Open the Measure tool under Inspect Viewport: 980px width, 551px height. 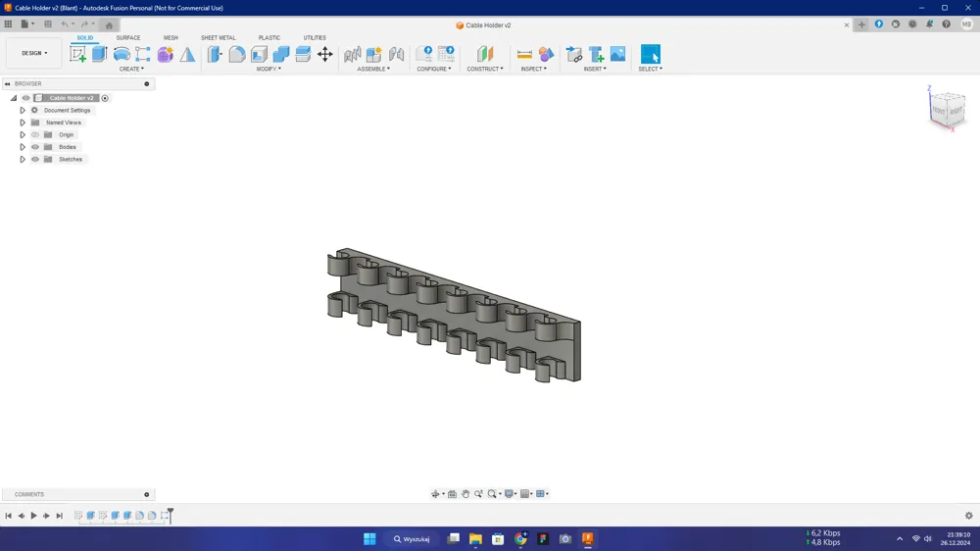pos(524,54)
